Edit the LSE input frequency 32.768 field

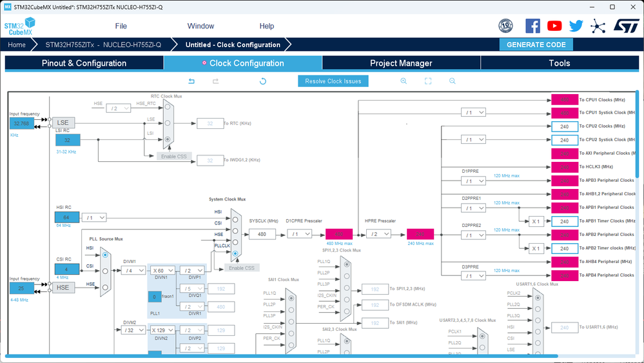[x=22, y=123]
